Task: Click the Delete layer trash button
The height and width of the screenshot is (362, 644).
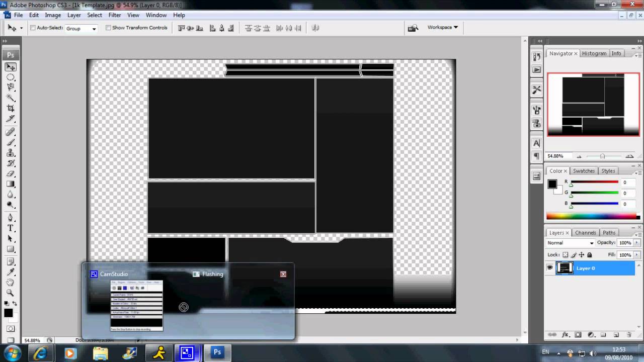Action: 629,335
